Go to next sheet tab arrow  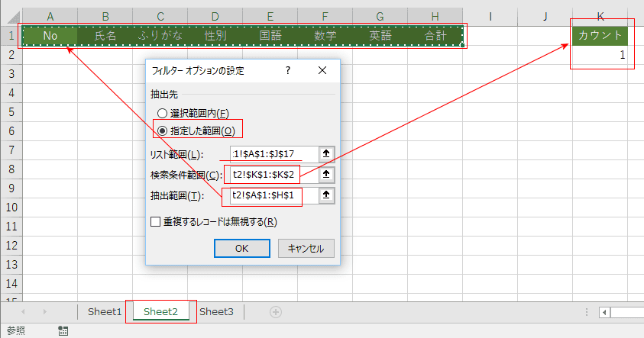coord(44,312)
